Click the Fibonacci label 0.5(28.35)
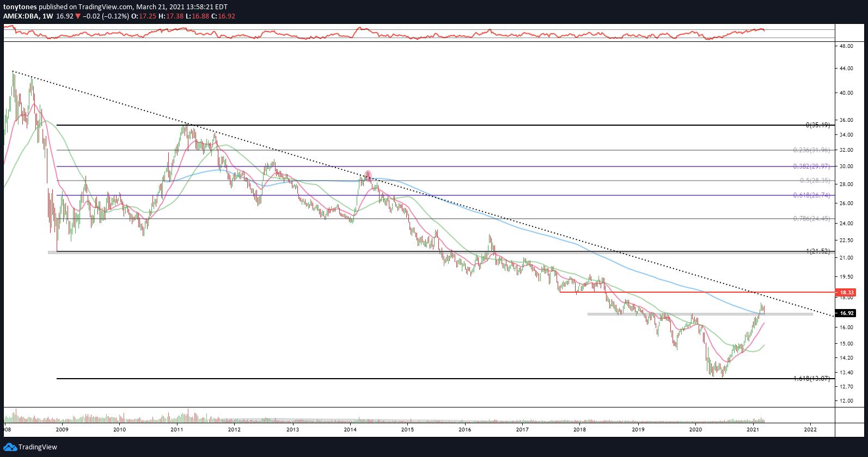Image resolution: width=868 pixels, height=457 pixels. click(815, 181)
